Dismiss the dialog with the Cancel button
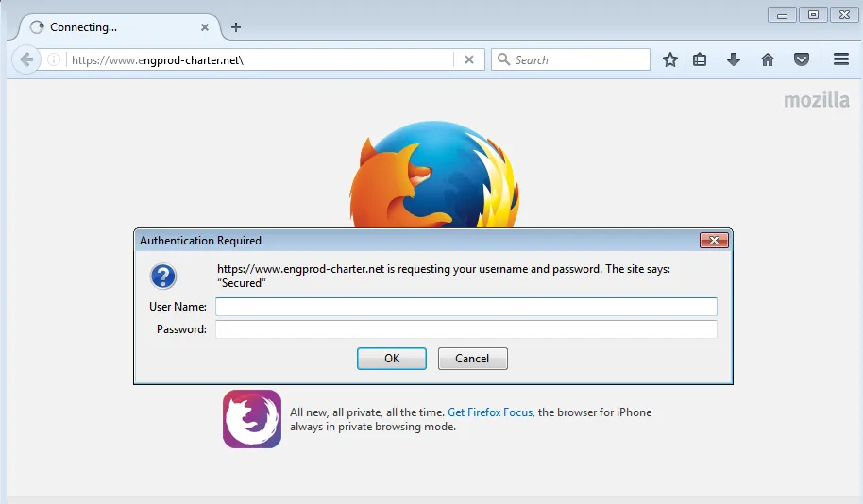Screen dimensions: 863x504 click(473, 359)
